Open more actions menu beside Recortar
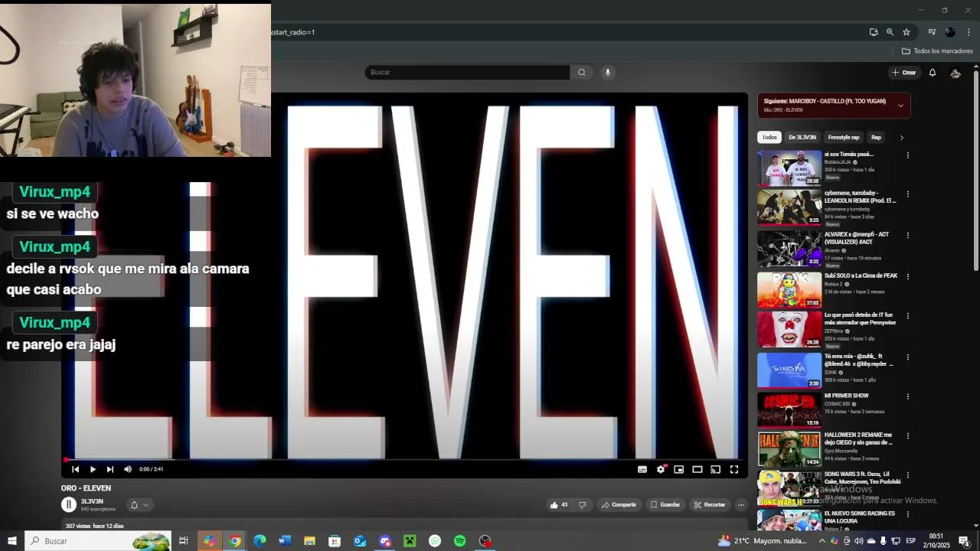Screen dimensions: 980x551 click(x=740, y=504)
